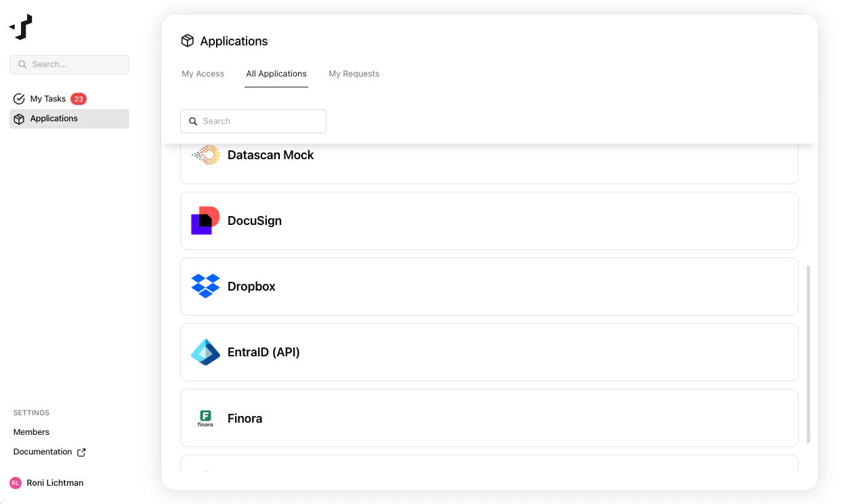Switch to the All Applications tab
842x504 pixels.
[276, 74]
